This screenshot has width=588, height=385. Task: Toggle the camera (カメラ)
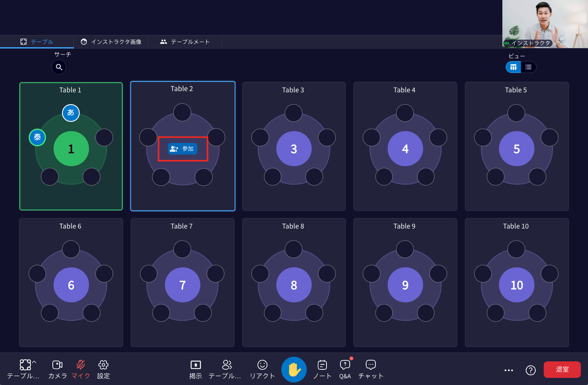pyautogui.click(x=57, y=369)
